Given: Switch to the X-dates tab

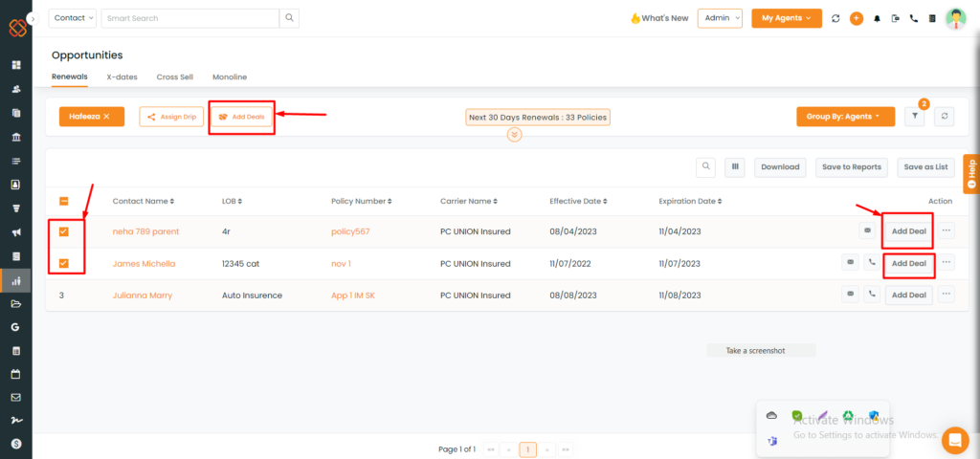Looking at the screenshot, I should [x=122, y=76].
